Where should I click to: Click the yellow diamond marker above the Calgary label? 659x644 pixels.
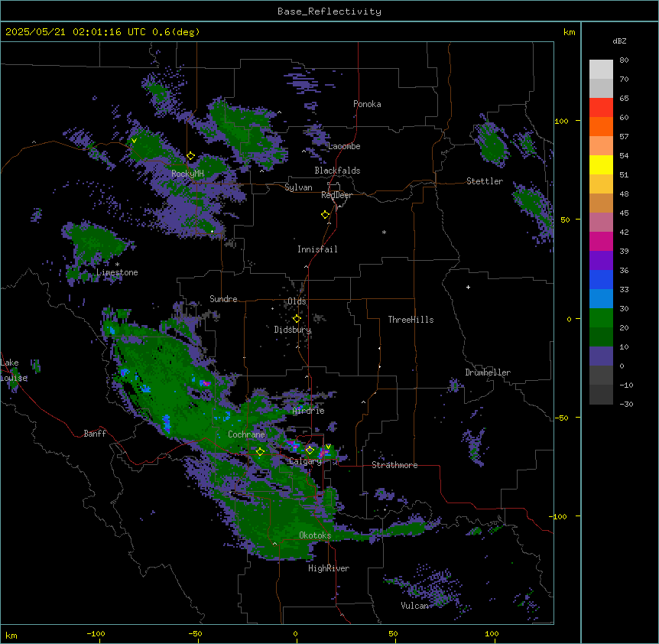(x=310, y=450)
